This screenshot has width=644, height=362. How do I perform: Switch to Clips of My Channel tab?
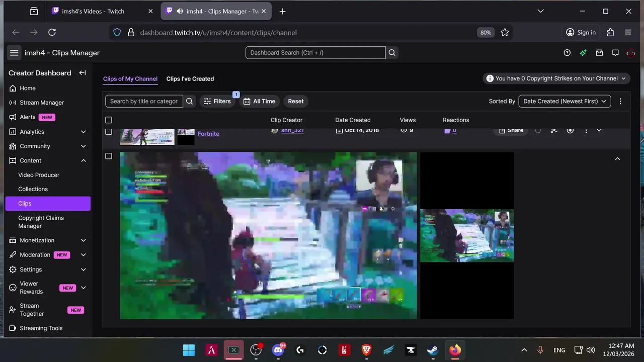point(130,79)
